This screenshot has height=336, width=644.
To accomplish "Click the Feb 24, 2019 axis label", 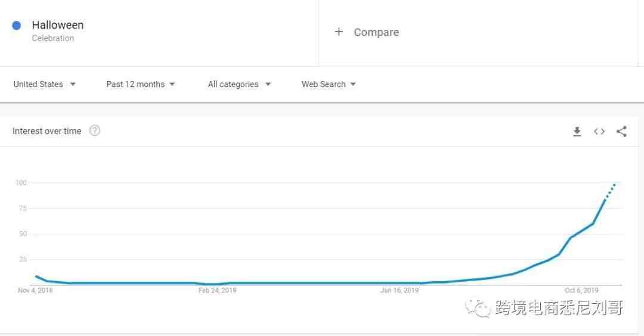I will (218, 291).
